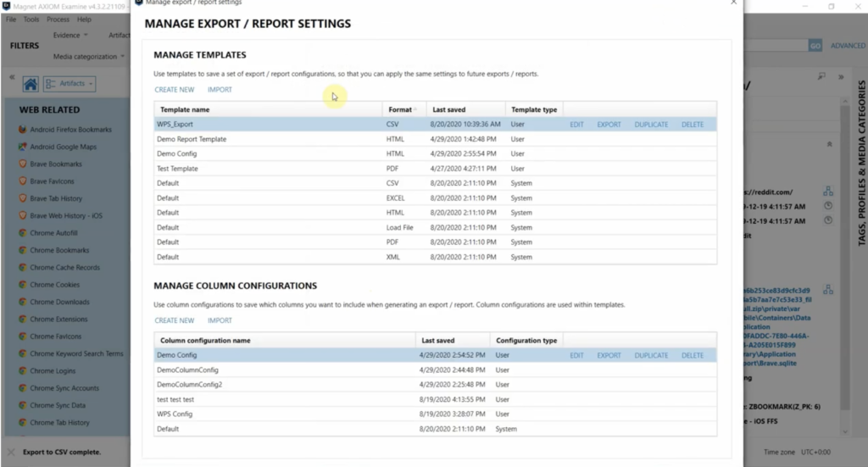Image resolution: width=868 pixels, height=467 pixels.
Task: Click the Chrome Autofill icon
Action: click(x=23, y=233)
